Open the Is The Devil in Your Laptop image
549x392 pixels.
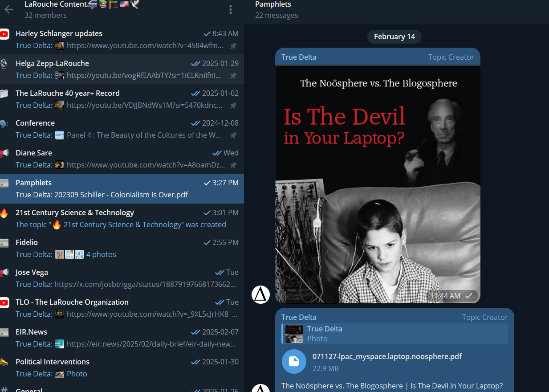pyautogui.click(x=378, y=184)
